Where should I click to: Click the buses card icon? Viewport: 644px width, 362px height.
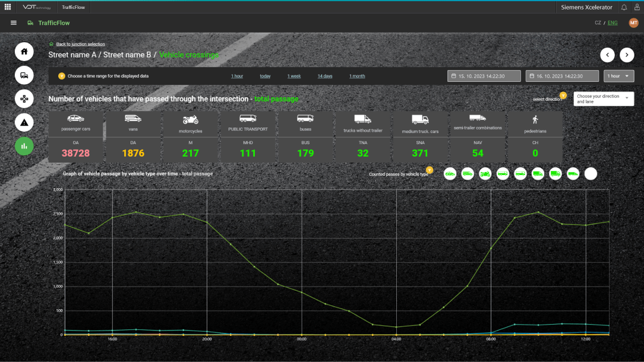pyautogui.click(x=305, y=119)
